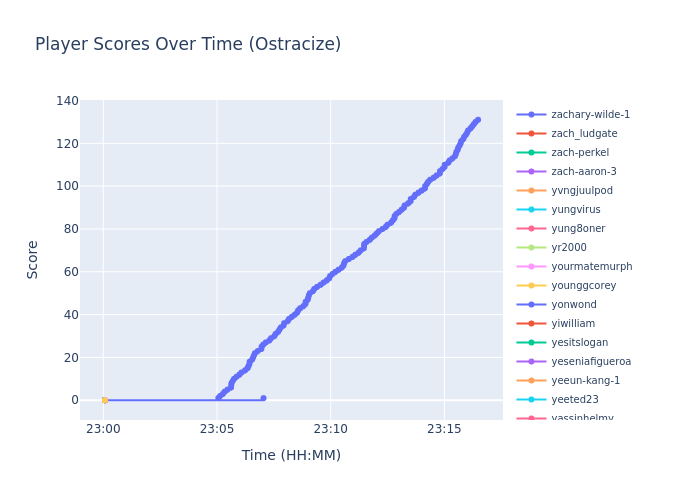This screenshot has height=500, width=700.
Task: Click the yr2000 light green legend marker
Action: click(x=531, y=248)
